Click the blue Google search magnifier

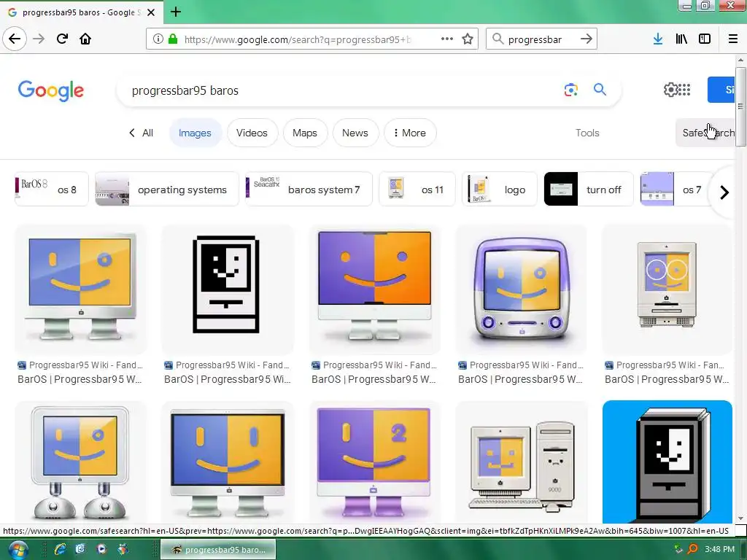(600, 89)
